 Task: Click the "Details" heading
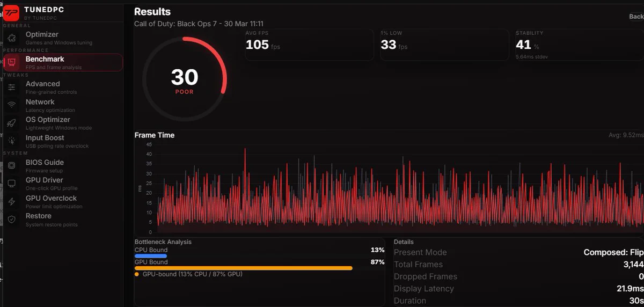pyautogui.click(x=404, y=242)
